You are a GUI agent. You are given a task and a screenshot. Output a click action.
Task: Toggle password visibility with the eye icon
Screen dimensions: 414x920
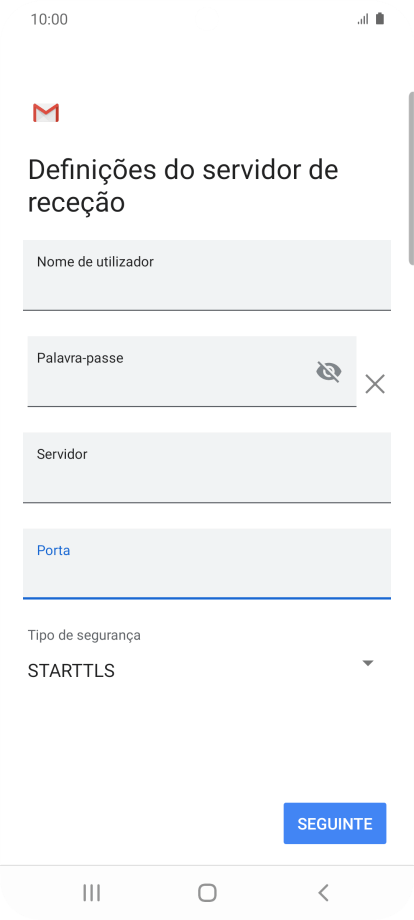329,371
